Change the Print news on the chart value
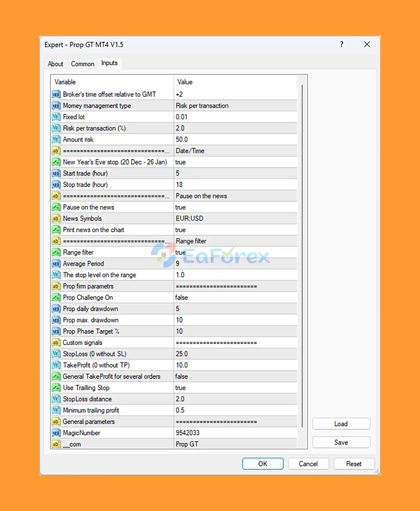420x511 pixels. [x=236, y=230]
